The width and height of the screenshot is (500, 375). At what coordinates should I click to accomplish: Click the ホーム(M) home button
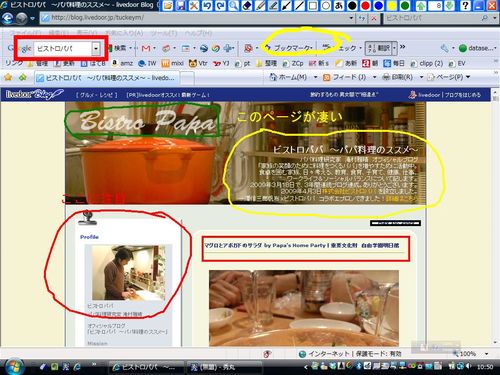[x=289, y=77]
